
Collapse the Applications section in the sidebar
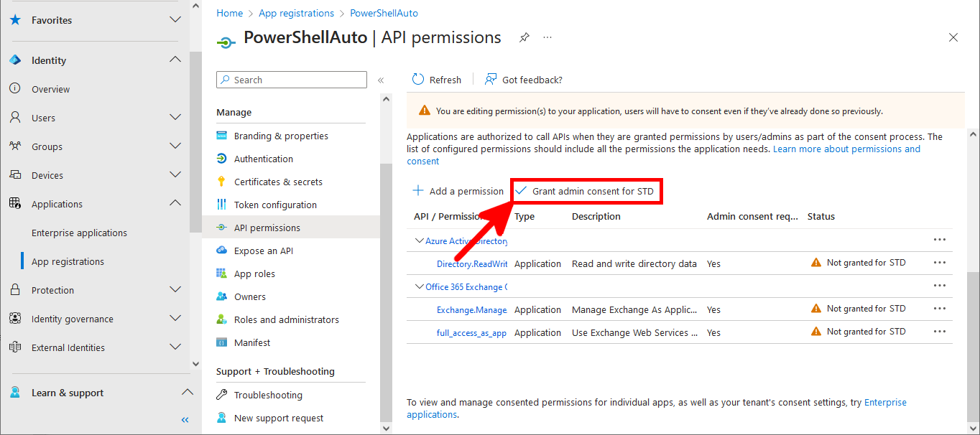[175, 203]
